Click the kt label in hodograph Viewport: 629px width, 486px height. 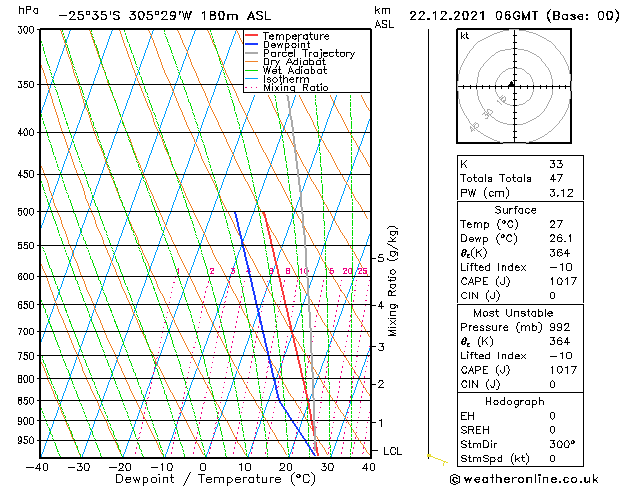[x=465, y=36]
